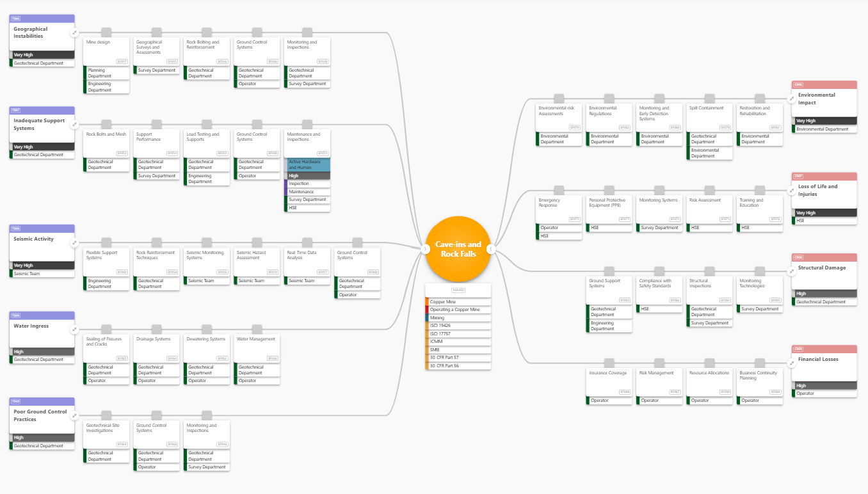868x494 pixels.
Task: Collapse the Environmental Impact consequence branch
Action: [x=792, y=99]
